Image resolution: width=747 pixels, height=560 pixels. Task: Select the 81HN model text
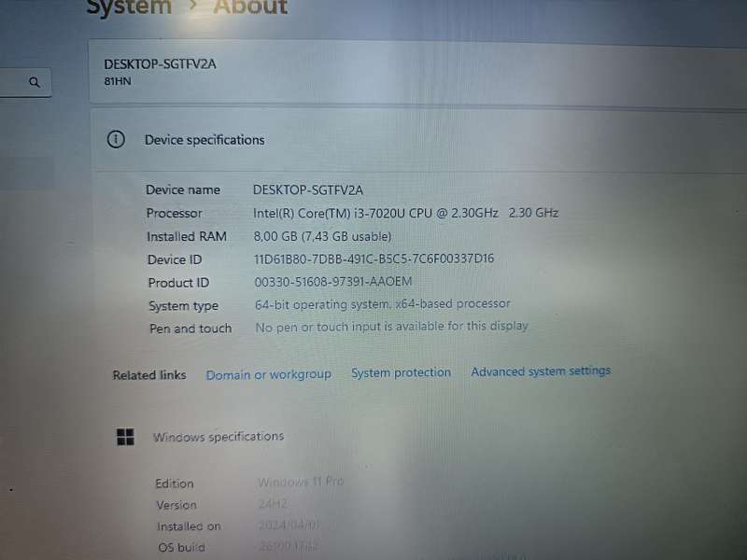(x=118, y=81)
